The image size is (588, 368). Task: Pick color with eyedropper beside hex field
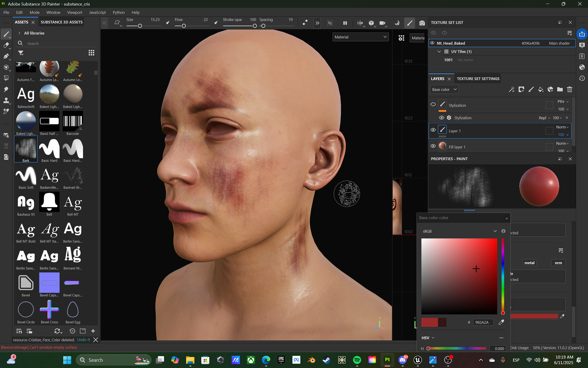point(501,322)
